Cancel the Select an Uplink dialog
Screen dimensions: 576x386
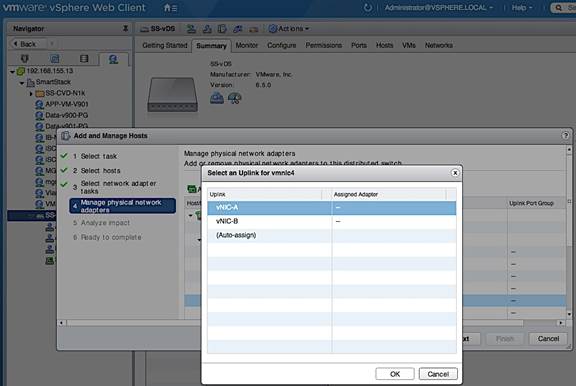point(438,374)
